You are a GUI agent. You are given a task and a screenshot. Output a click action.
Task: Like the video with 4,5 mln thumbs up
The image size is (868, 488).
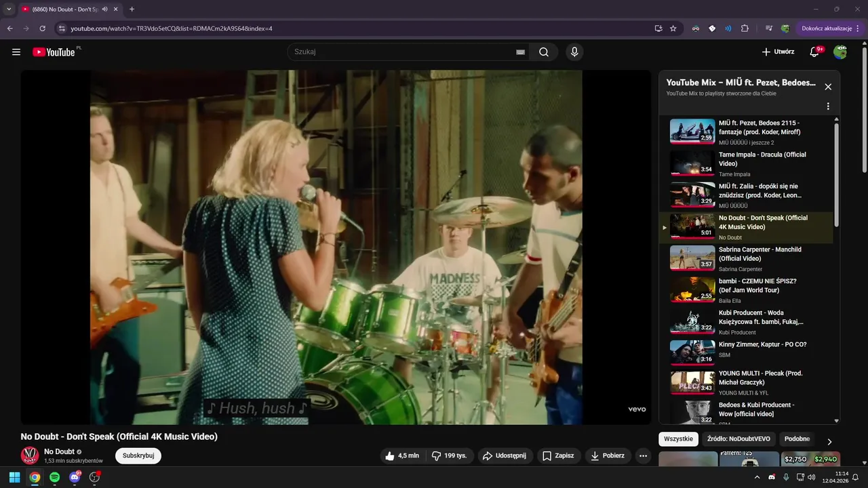point(403,455)
